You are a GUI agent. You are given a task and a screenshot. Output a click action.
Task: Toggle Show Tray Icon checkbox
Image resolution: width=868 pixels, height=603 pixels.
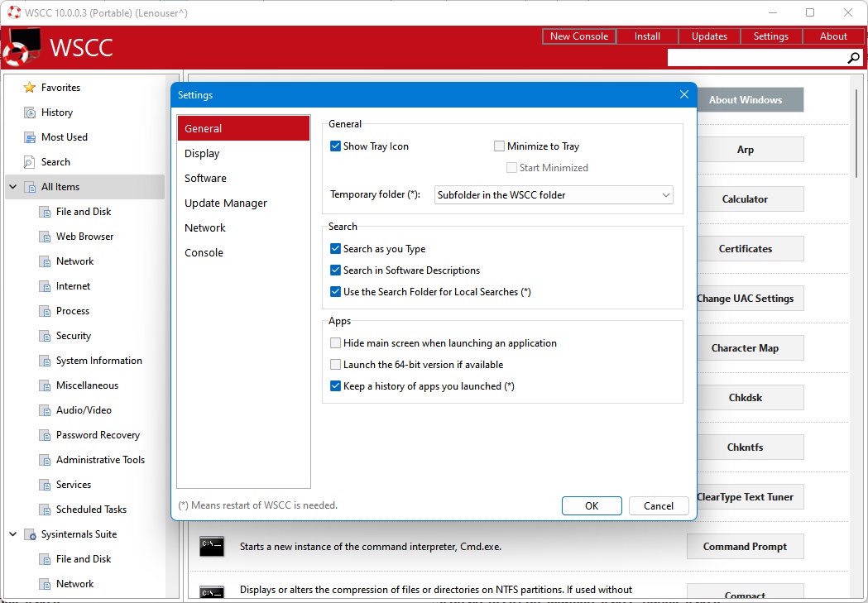point(335,146)
